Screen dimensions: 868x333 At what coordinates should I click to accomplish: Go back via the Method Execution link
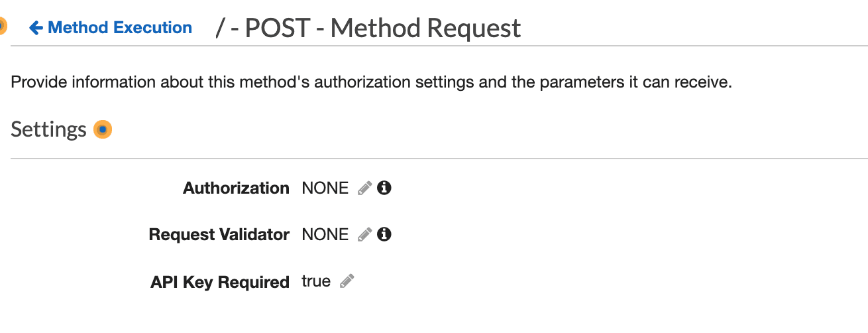pos(111,28)
